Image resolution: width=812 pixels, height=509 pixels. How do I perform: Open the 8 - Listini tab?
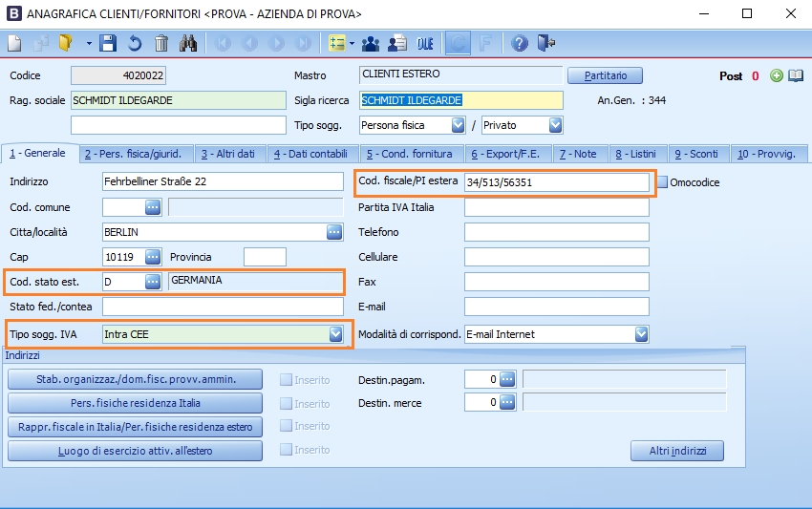636,154
